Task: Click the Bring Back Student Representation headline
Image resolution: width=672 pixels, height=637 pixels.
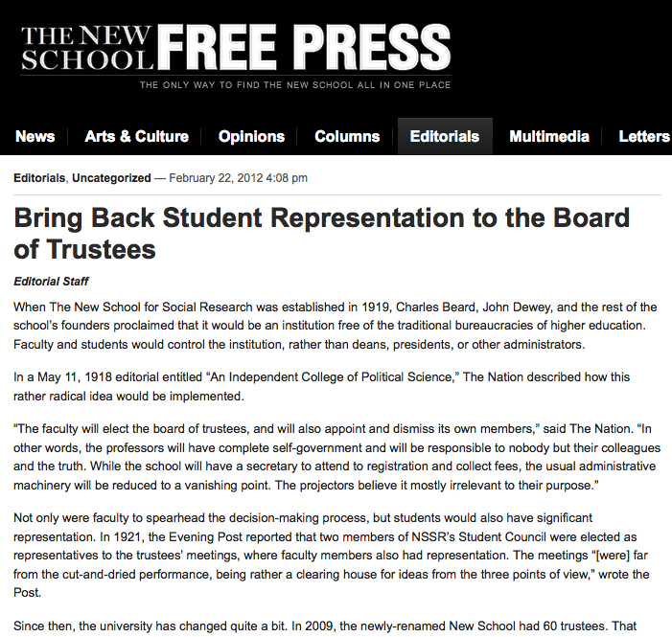Action: tap(321, 234)
